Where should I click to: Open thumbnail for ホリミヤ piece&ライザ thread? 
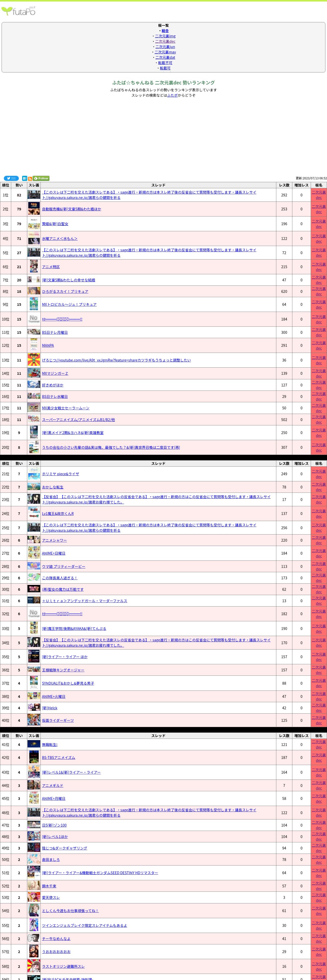pos(34,474)
